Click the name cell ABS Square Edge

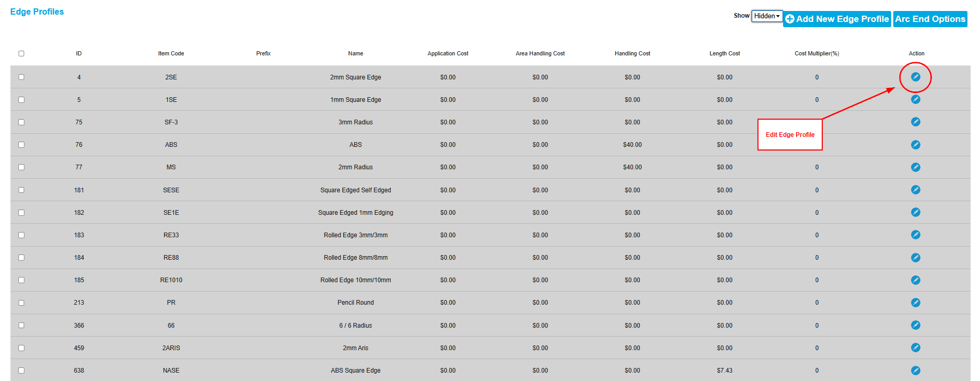coord(356,371)
